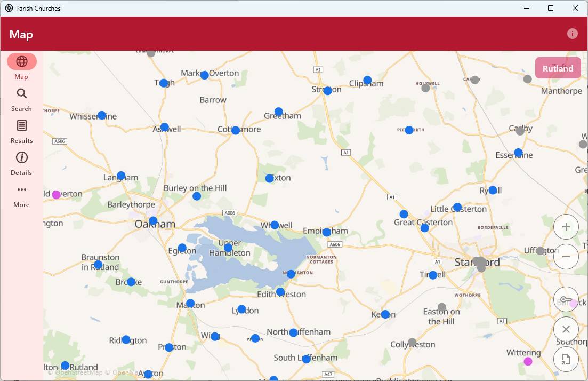This screenshot has width=588, height=381.
Task: Click the export document round button
Action: click(x=566, y=359)
